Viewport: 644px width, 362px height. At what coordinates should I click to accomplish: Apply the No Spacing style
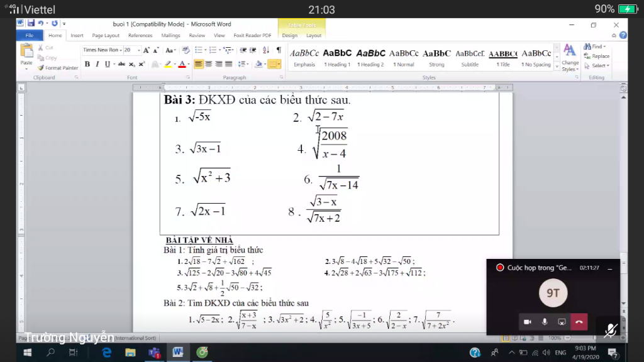click(536, 57)
